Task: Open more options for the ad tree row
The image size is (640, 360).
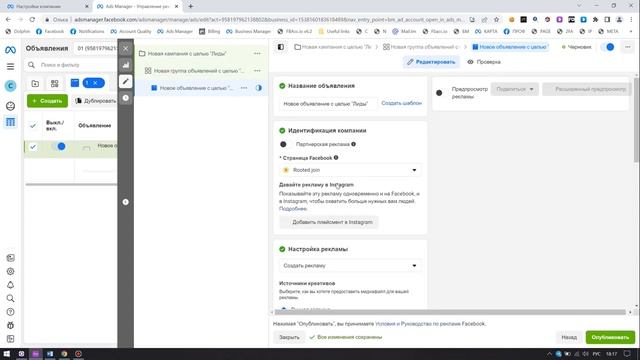Action: 244,88
